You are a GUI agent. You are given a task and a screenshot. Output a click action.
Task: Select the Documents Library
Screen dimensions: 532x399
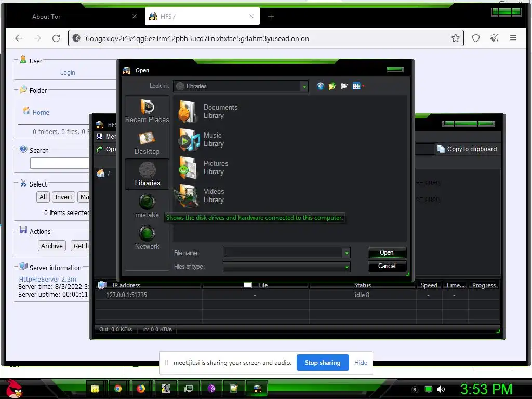click(x=208, y=111)
